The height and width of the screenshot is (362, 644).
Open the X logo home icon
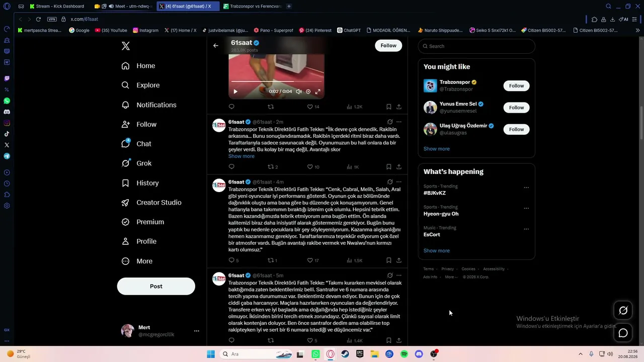(x=126, y=46)
